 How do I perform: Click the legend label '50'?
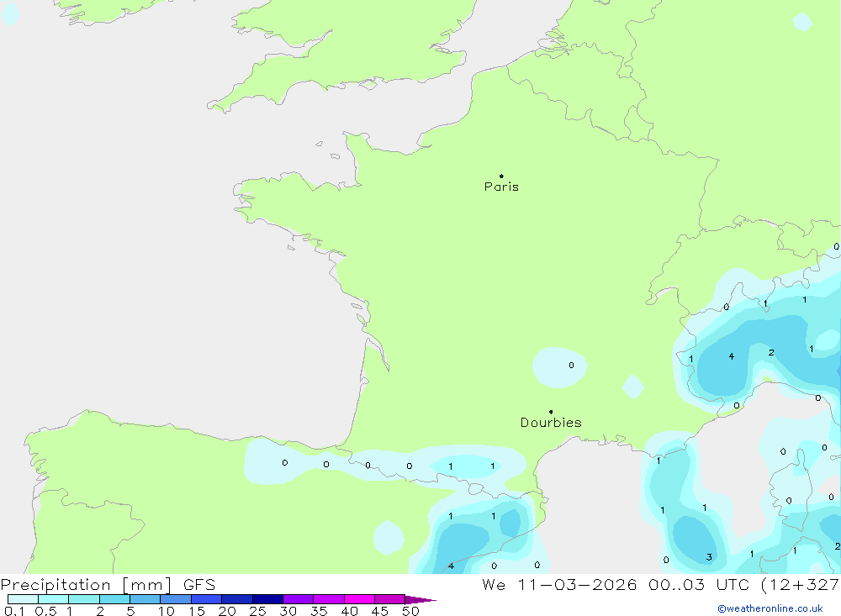point(410,611)
